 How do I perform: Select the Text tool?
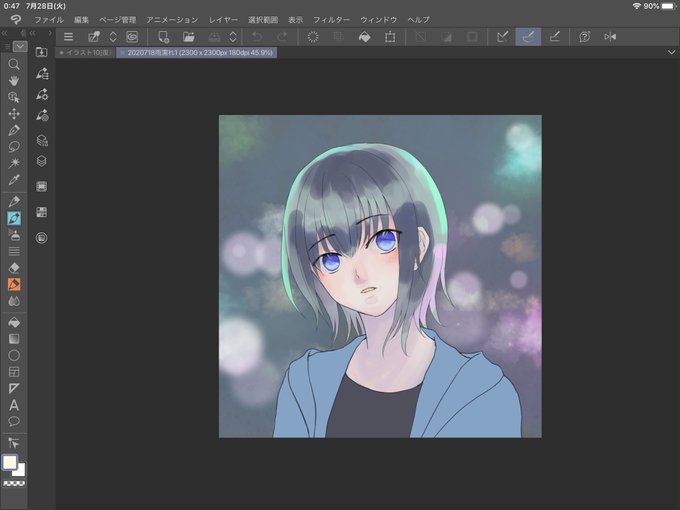click(14, 405)
